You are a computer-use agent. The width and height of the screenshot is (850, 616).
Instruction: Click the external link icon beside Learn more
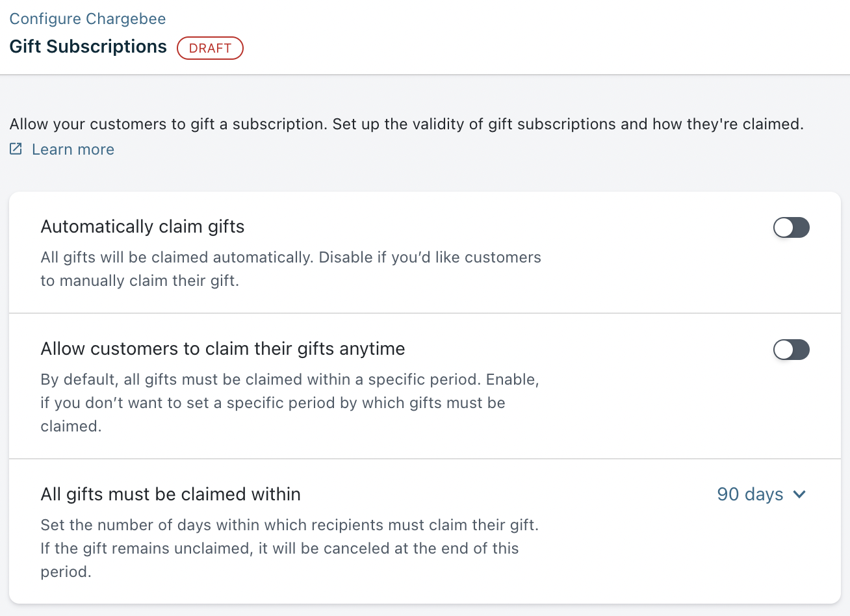tap(16, 149)
